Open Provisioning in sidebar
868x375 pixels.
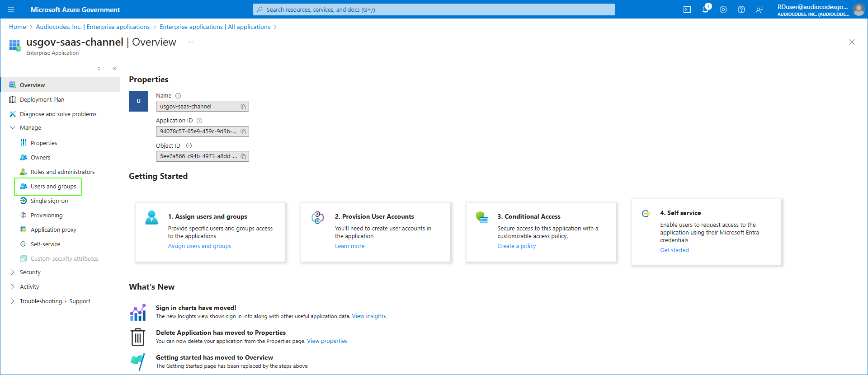click(x=47, y=215)
